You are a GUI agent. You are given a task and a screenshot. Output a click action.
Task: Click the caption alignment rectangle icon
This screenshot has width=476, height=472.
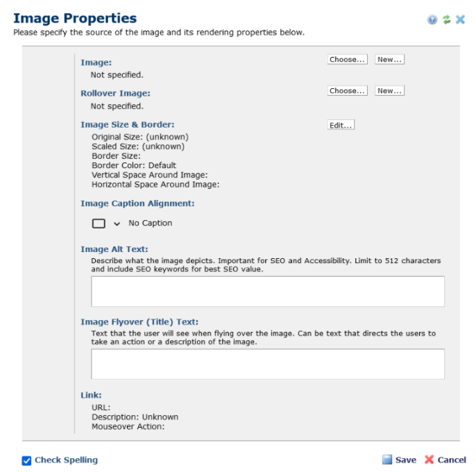tap(99, 224)
